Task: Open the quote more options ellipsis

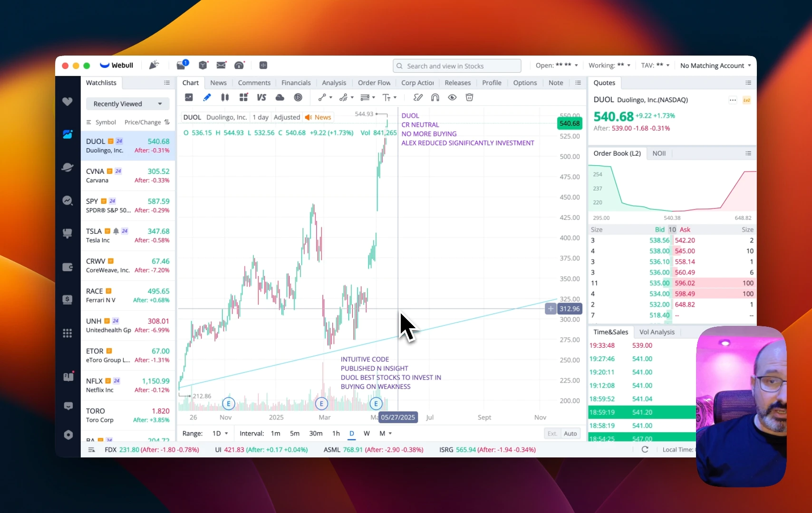Action: click(x=733, y=100)
